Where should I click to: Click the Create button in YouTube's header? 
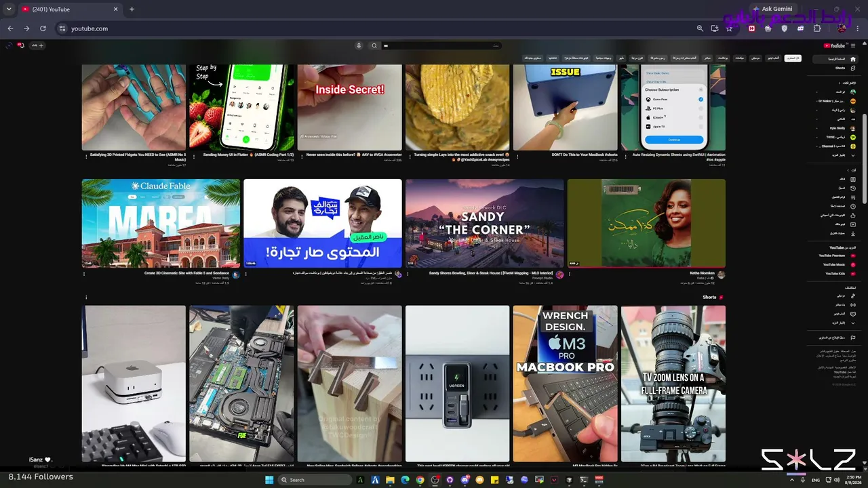click(x=37, y=45)
